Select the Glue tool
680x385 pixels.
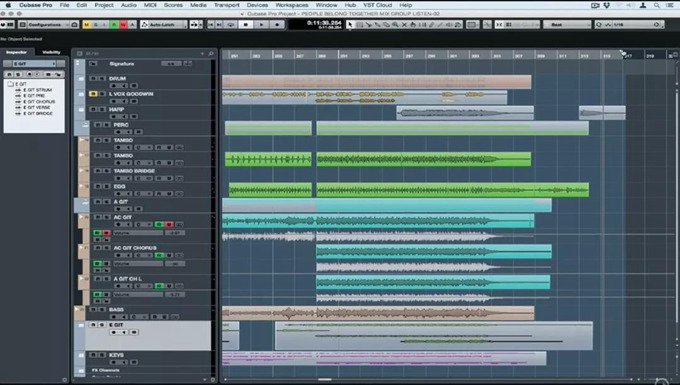click(378, 25)
